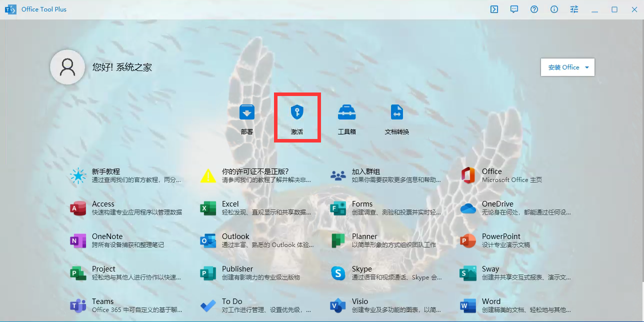
Task: Open settings via the sliders icon
Action: click(573, 9)
